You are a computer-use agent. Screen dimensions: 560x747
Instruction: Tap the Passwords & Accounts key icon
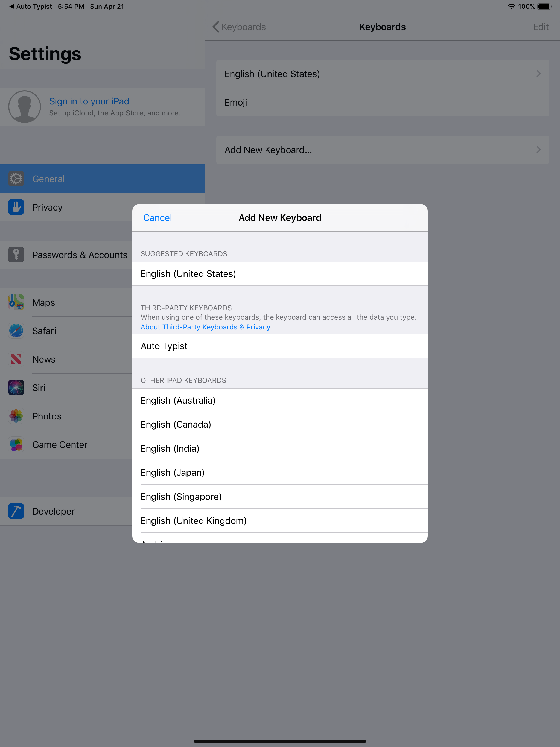coord(16,255)
